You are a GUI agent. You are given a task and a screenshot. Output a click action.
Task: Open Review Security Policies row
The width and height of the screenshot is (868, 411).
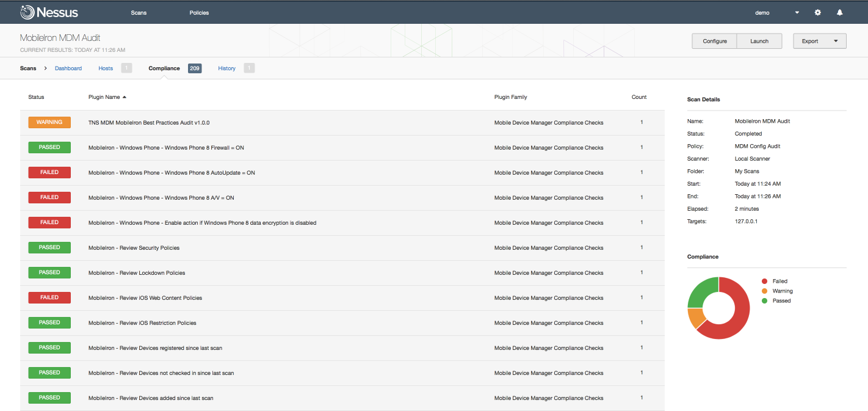point(342,248)
